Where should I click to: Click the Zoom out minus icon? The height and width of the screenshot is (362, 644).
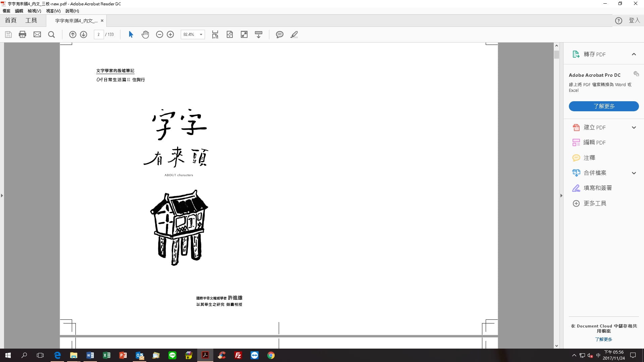coord(160,35)
